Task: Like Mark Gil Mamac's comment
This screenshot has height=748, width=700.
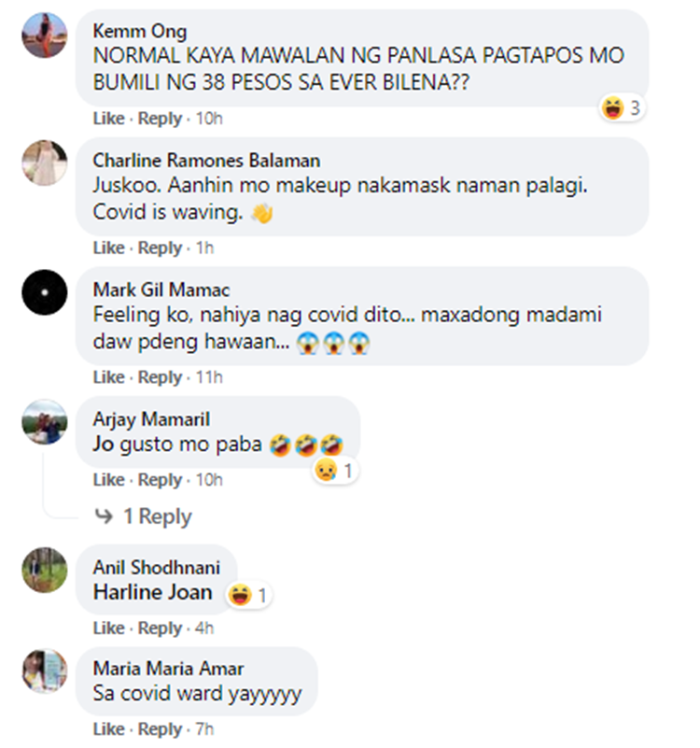Action: point(108,377)
